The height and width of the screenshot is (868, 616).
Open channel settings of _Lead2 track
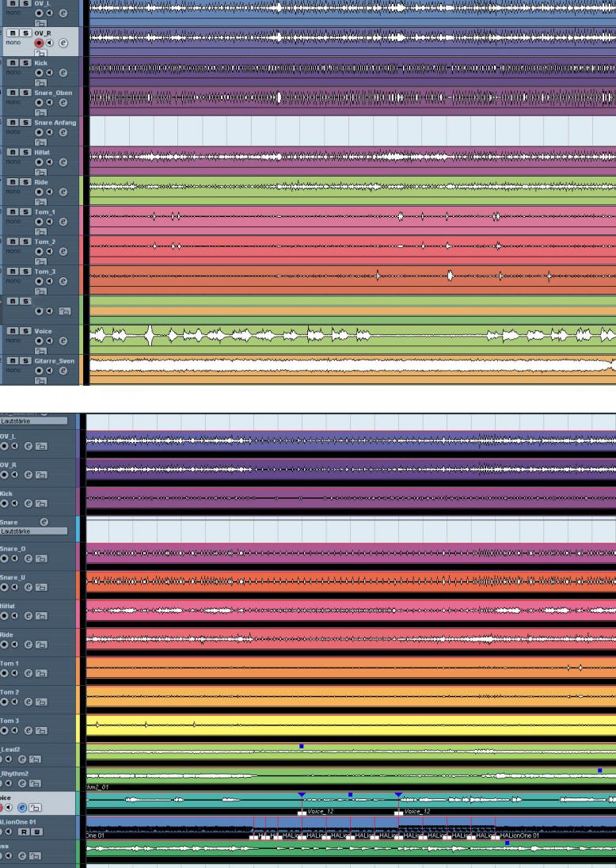pos(22,759)
